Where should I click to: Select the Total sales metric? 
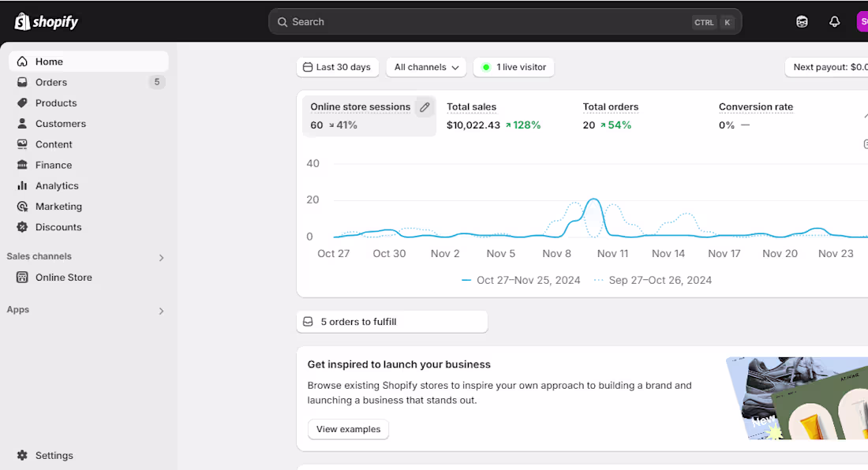point(472,107)
